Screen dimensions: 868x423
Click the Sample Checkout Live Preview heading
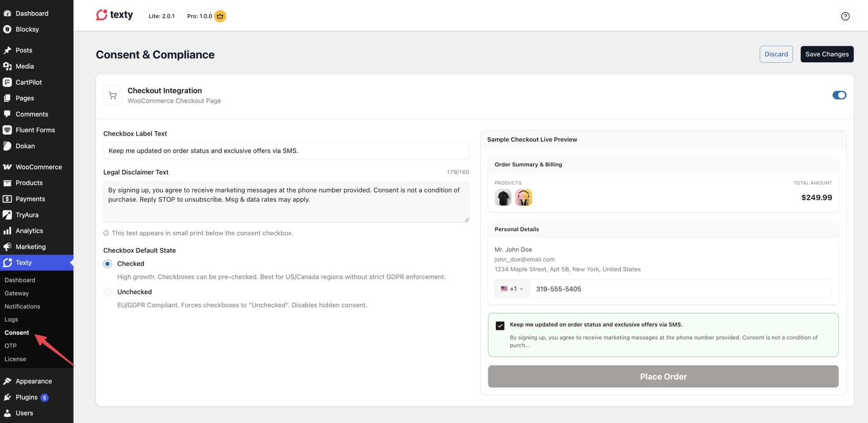coord(532,139)
